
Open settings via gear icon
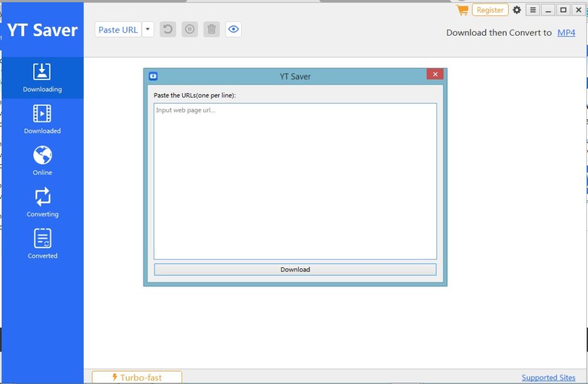coord(517,10)
